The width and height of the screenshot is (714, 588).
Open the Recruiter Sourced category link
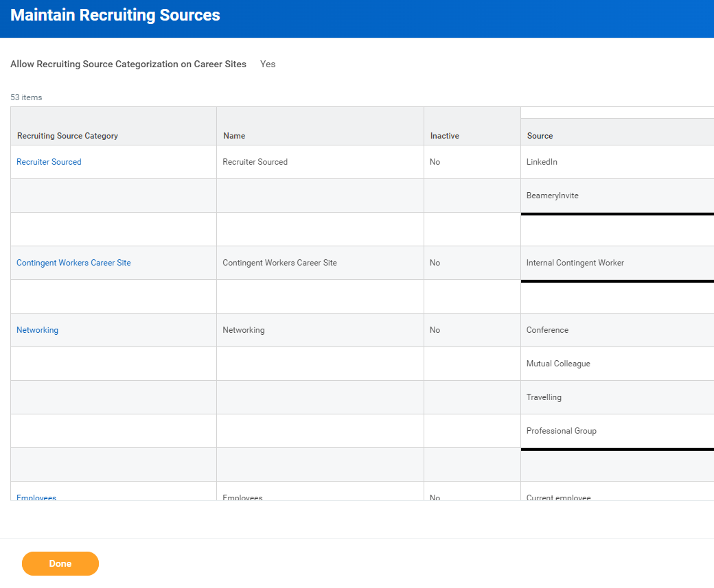[x=49, y=162]
